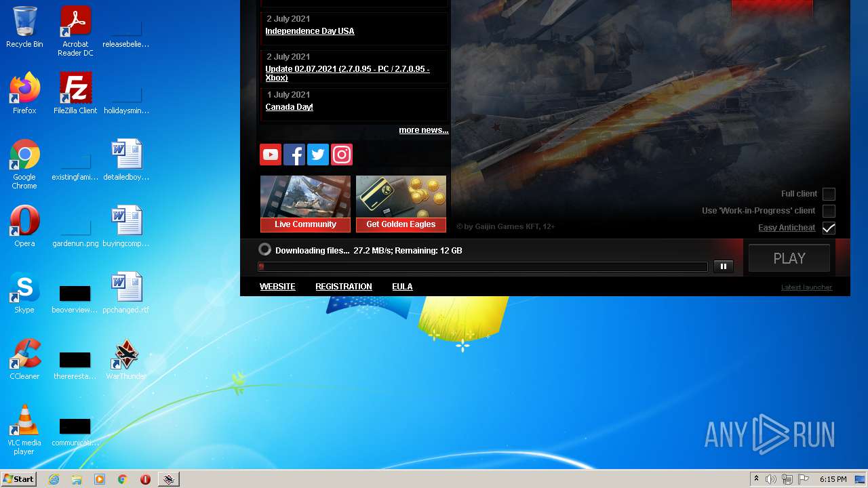This screenshot has width=868, height=488.
Task: Open the Easy Anticheat link
Action: [787, 228]
